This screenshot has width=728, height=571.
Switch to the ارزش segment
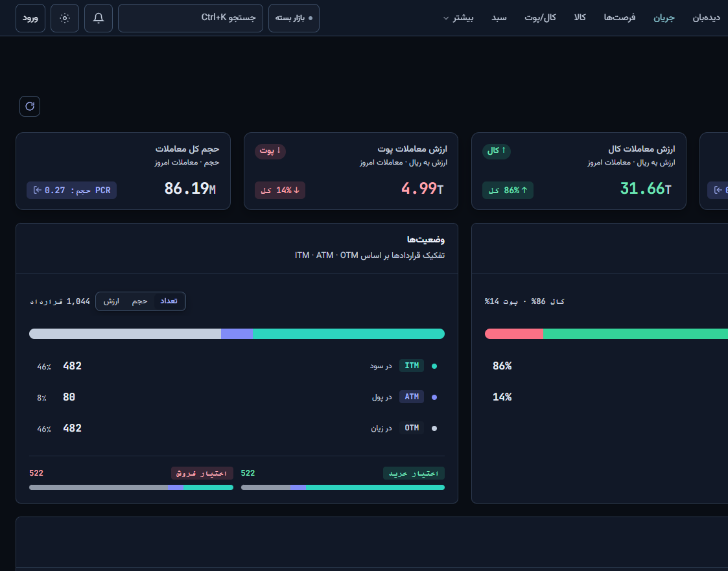pos(112,301)
